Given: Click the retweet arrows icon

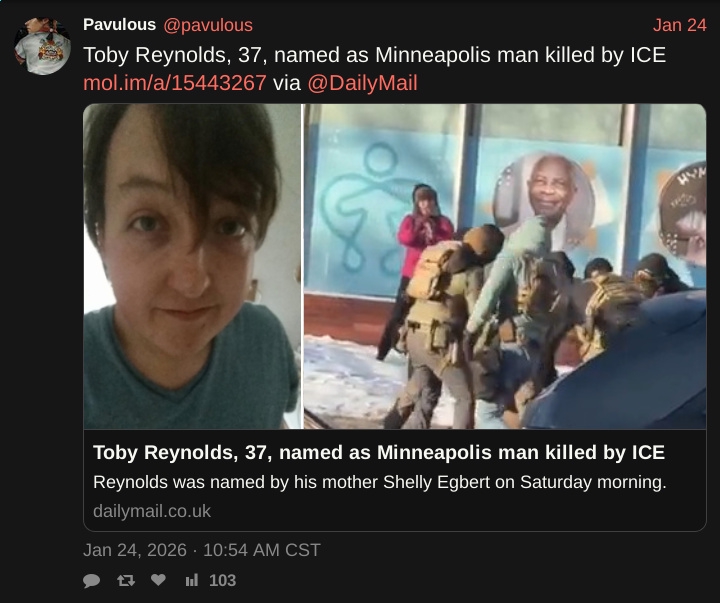Looking at the screenshot, I should click(126, 580).
